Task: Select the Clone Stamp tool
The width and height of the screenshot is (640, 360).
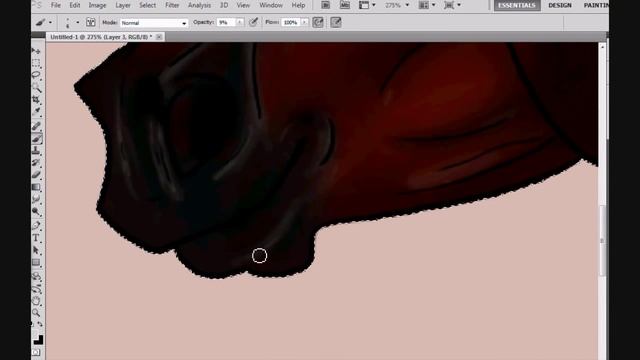Action: click(x=36, y=150)
